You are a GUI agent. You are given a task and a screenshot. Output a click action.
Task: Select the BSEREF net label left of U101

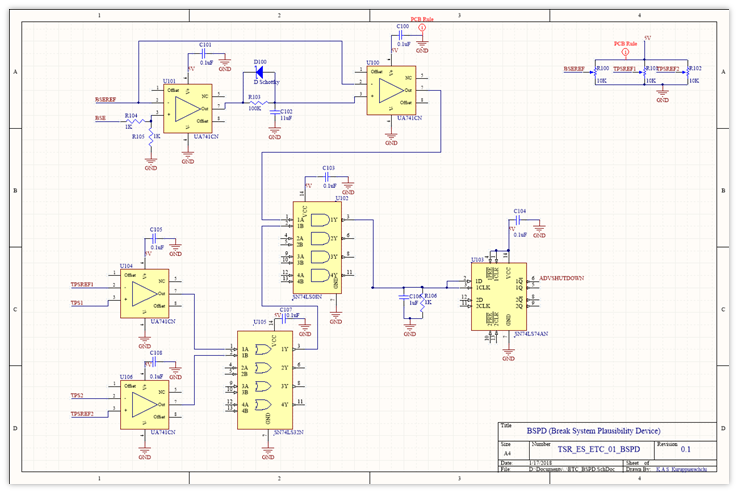(107, 99)
